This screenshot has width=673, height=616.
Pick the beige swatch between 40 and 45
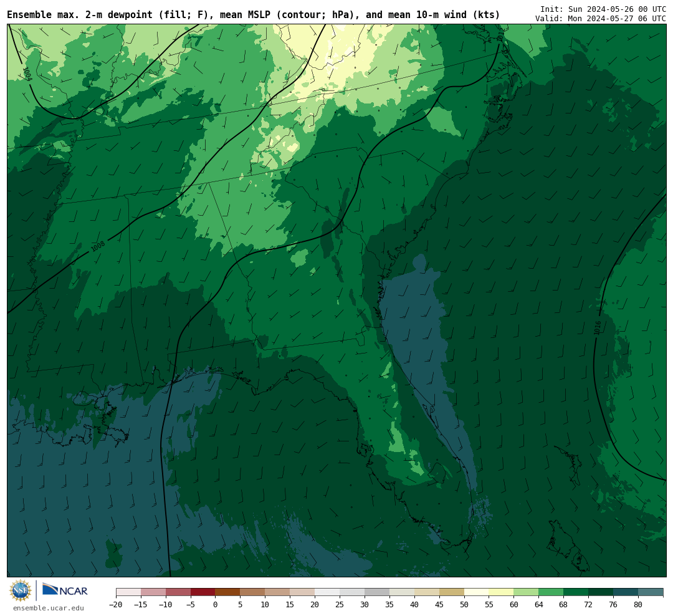pyautogui.click(x=427, y=592)
